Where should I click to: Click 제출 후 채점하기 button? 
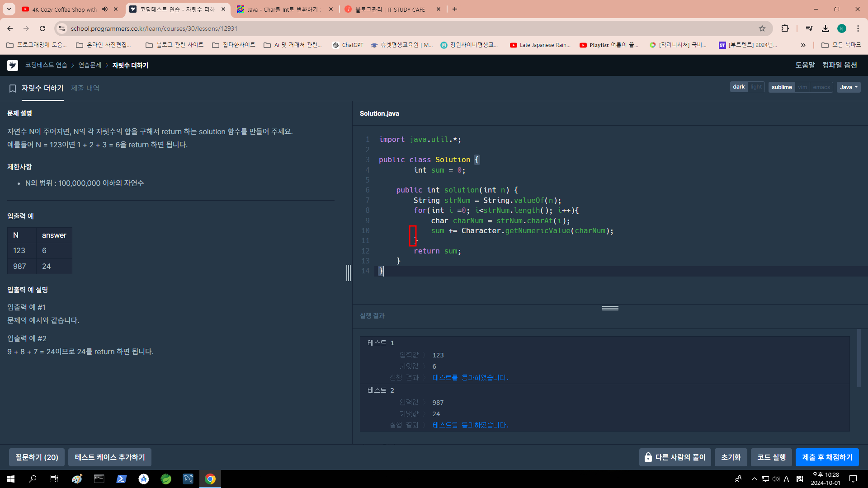(x=827, y=457)
